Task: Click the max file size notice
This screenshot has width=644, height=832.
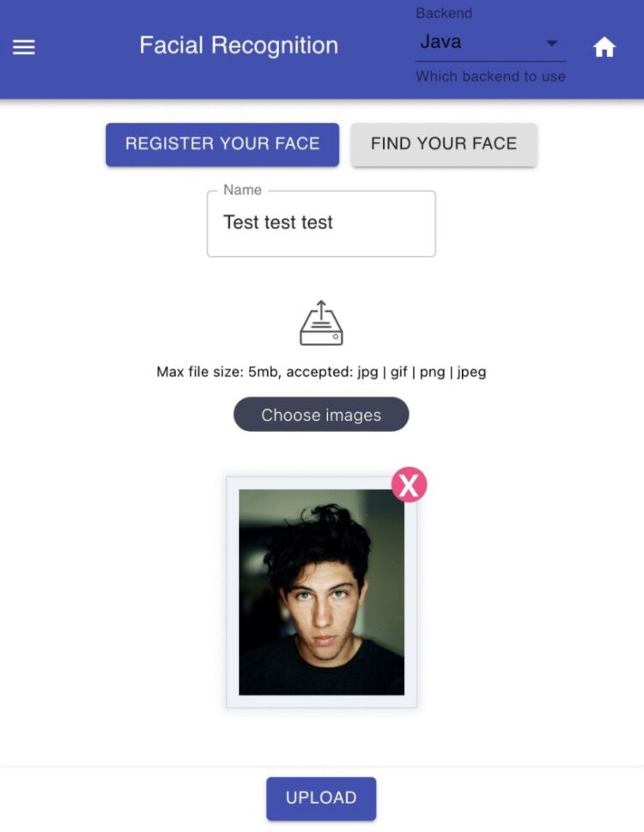Action: pos(219,372)
